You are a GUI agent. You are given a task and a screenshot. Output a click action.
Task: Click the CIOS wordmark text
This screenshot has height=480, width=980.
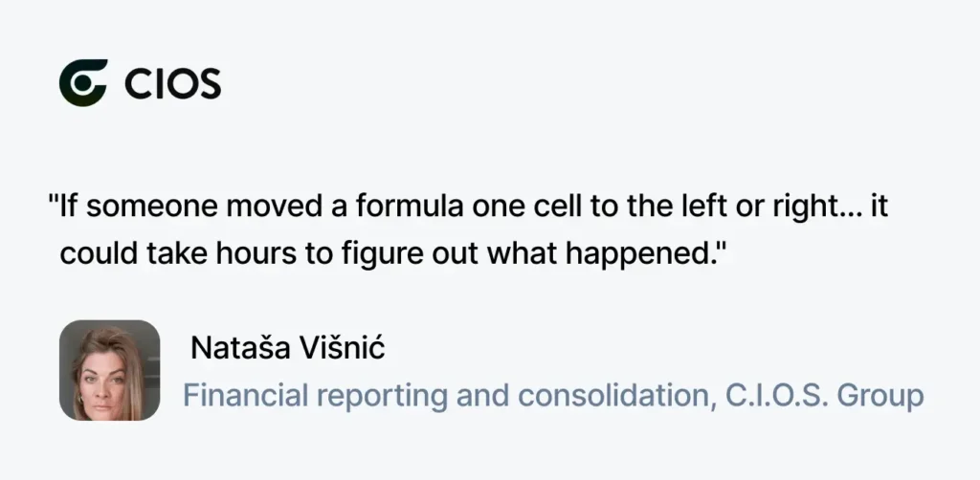173,83
